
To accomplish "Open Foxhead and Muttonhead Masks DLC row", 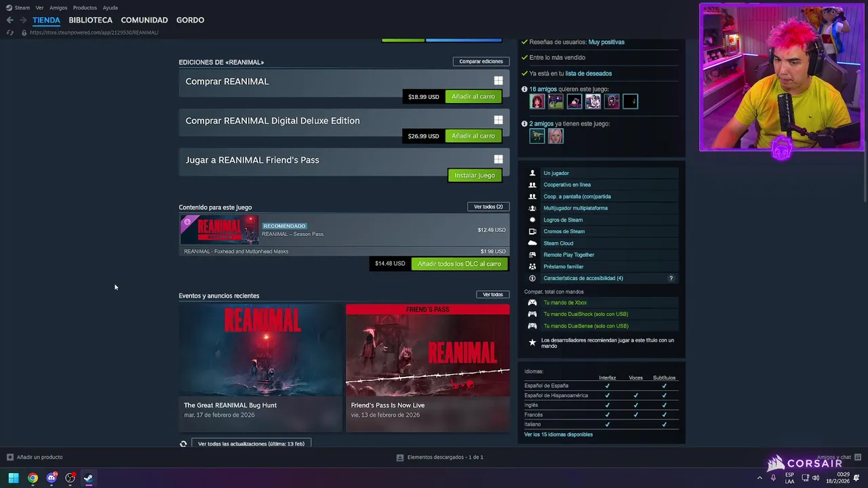I will pyautogui.click(x=344, y=251).
